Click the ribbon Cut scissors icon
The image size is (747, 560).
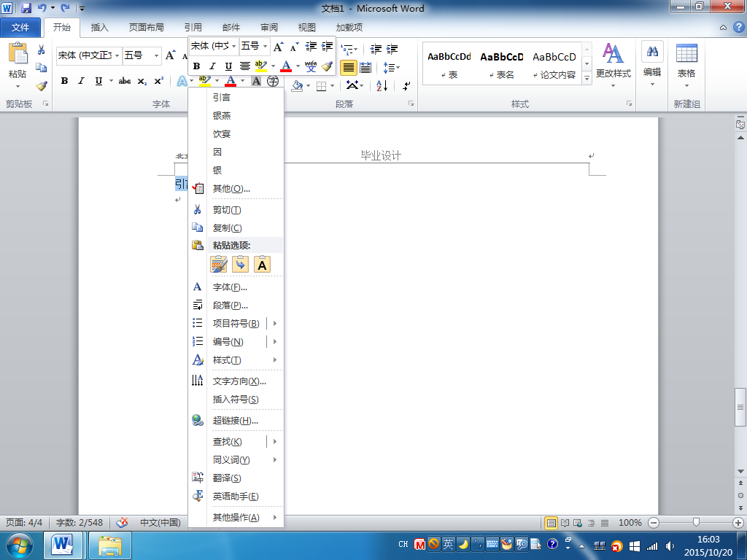coord(42,50)
